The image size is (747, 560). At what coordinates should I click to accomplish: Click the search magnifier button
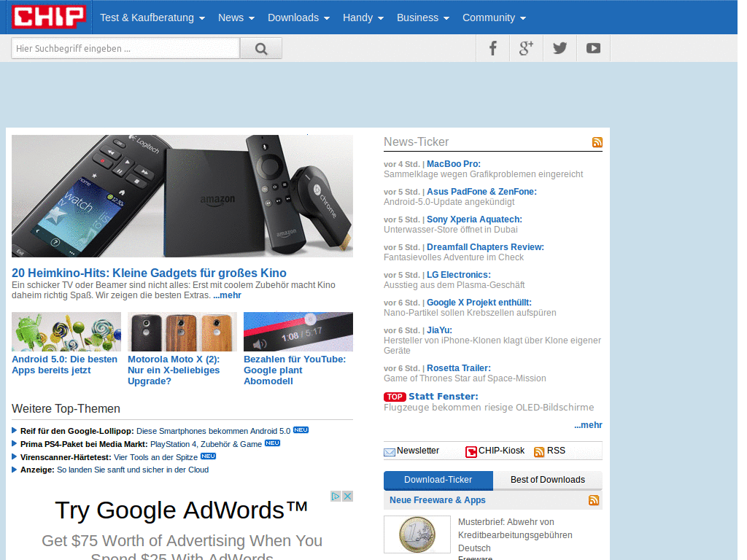(261, 49)
